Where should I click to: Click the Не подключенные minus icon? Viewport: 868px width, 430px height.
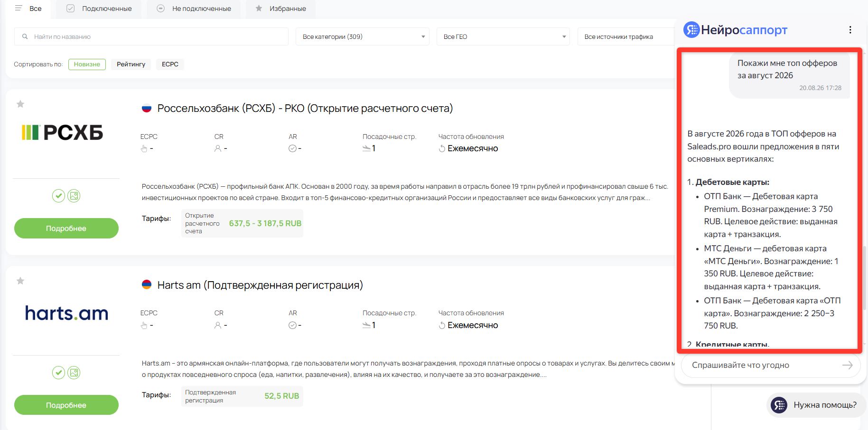pos(160,9)
